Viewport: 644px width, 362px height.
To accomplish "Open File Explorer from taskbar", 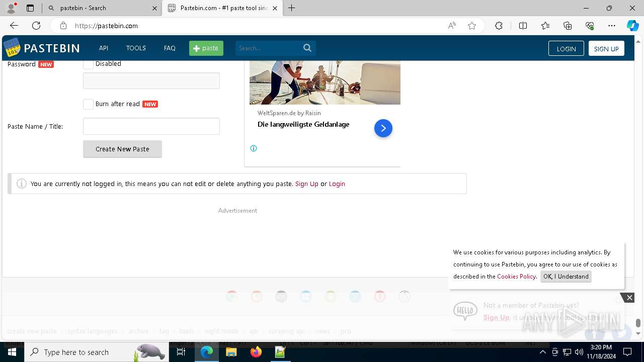I will click(231, 352).
